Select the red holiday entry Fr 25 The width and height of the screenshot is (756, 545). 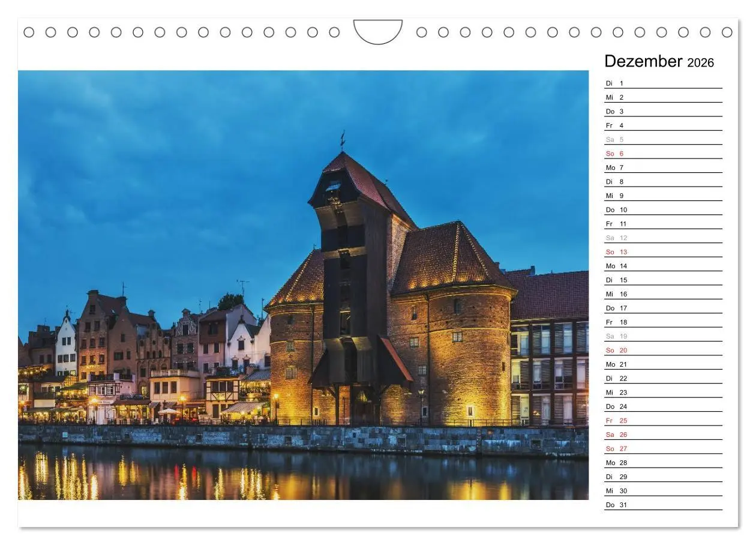point(616,421)
